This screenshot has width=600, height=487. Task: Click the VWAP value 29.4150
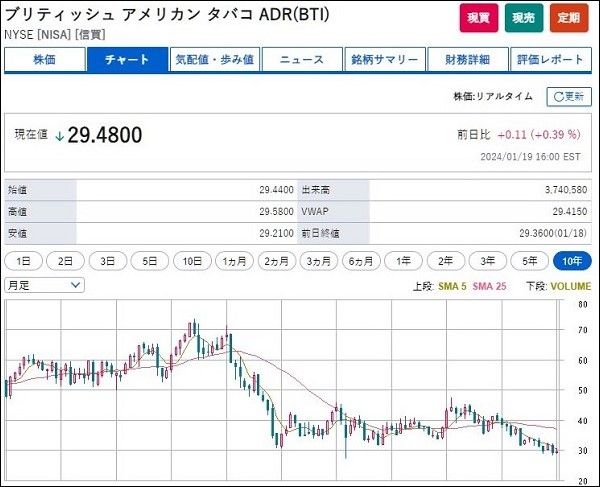tap(570, 212)
